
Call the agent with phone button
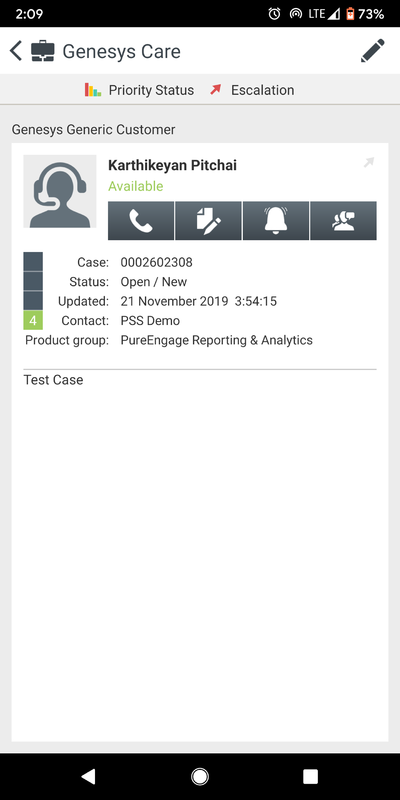141,220
